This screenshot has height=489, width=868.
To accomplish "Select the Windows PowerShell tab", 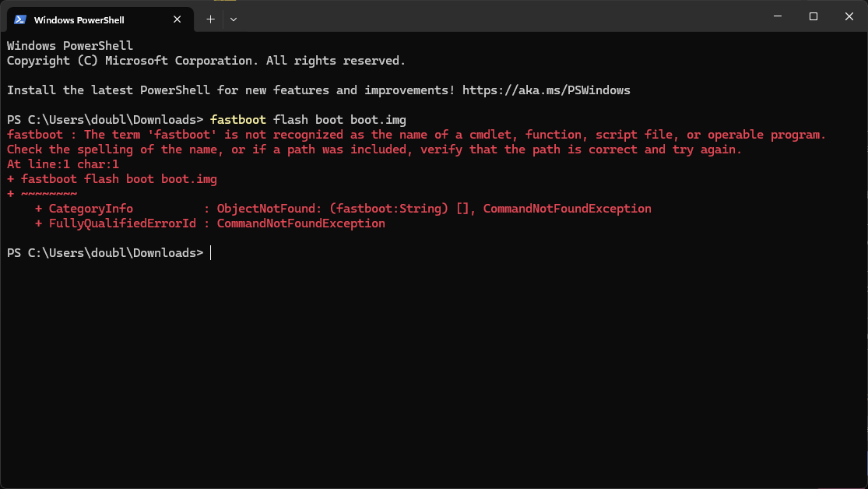I will pyautogui.click(x=100, y=19).
